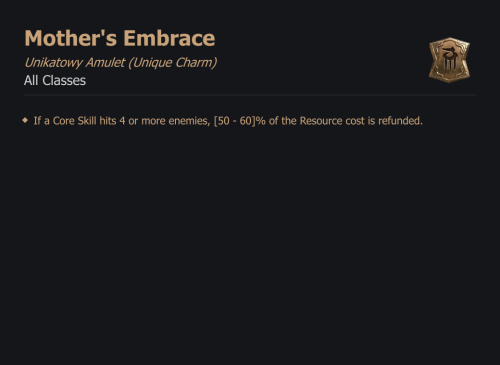Click the word "refunded" in the affix
Viewport: 500px width, 365px height.
point(399,121)
